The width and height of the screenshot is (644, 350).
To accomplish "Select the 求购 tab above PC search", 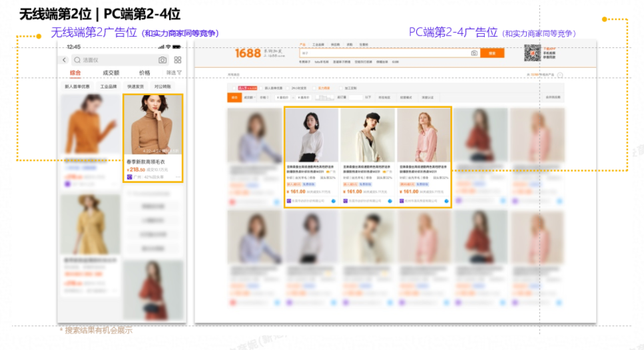I will tap(350, 45).
